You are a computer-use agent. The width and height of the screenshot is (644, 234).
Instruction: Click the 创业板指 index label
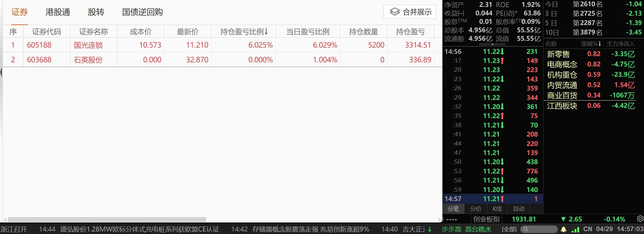coord(486,219)
